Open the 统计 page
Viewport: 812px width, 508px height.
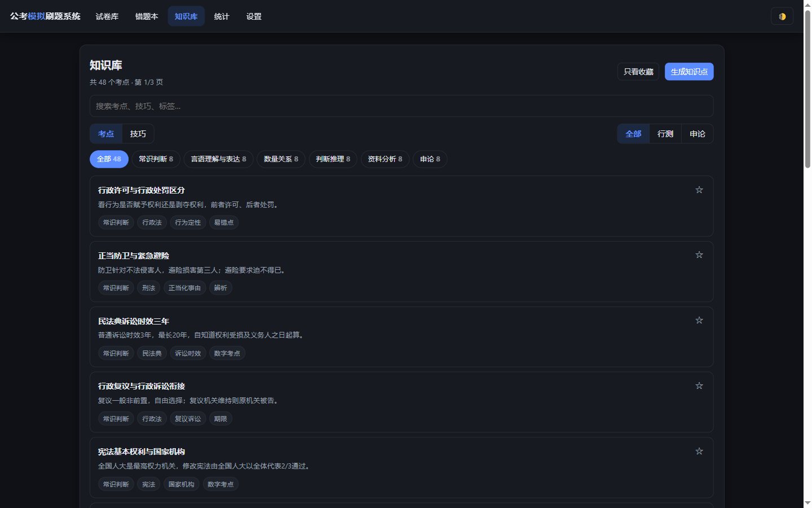click(222, 16)
